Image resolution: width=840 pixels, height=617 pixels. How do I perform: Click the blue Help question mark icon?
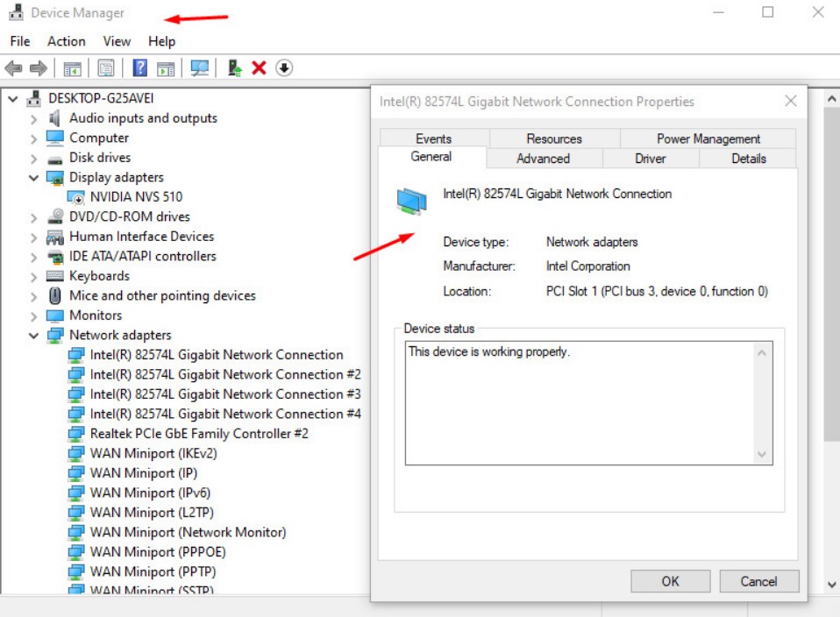[139, 68]
